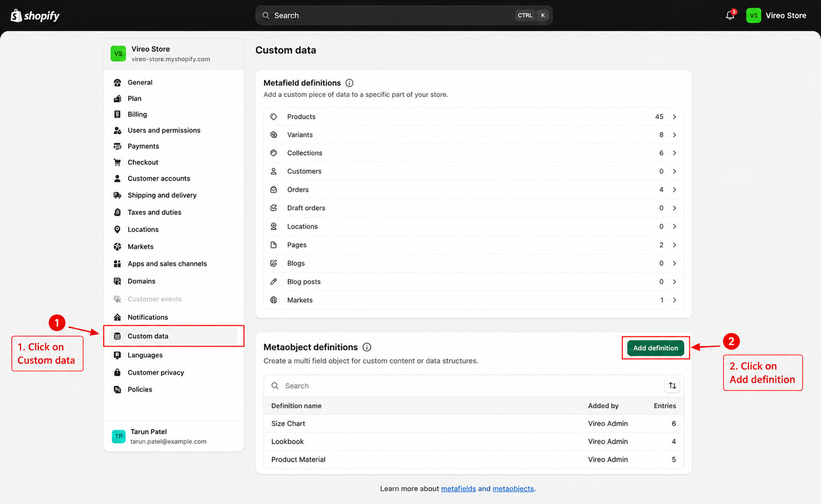Expand the Blog posts row chevron
The width and height of the screenshot is (821, 504).
pos(674,281)
